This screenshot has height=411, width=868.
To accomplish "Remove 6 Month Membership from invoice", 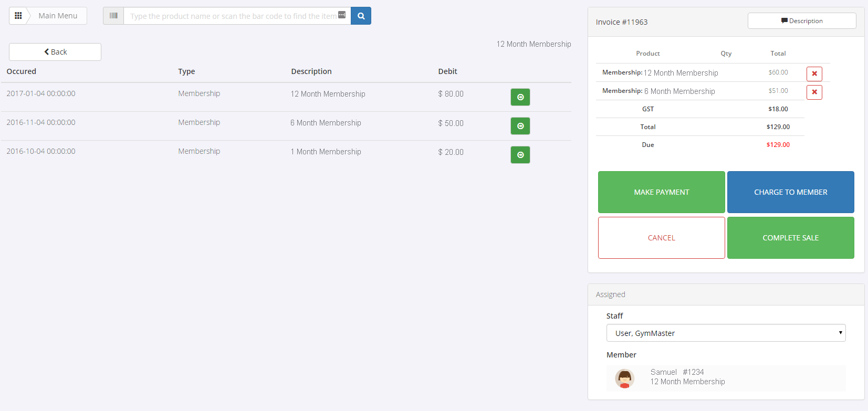I will tap(814, 92).
